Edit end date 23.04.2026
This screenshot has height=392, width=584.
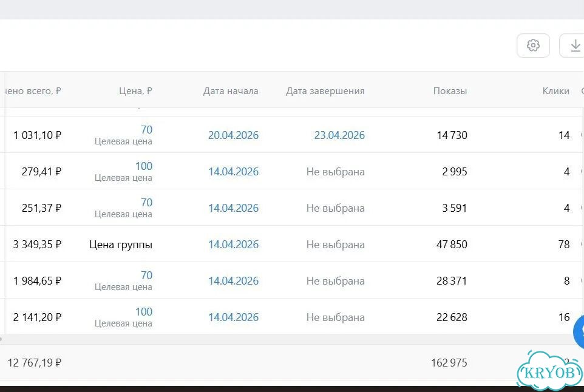(339, 135)
